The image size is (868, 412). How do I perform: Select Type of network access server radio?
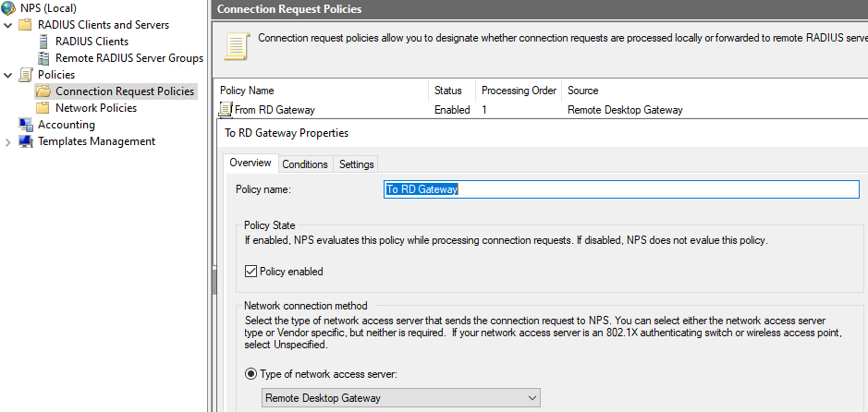coord(251,373)
